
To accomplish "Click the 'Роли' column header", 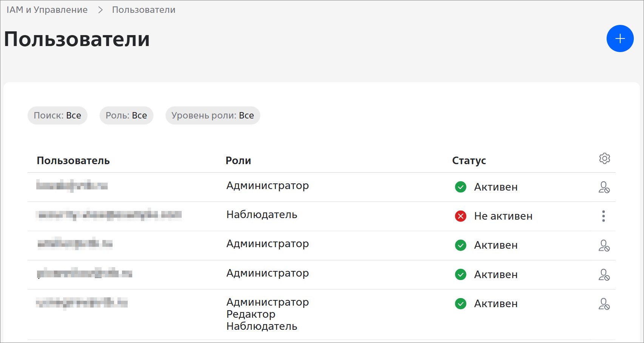I will (x=238, y=161).
